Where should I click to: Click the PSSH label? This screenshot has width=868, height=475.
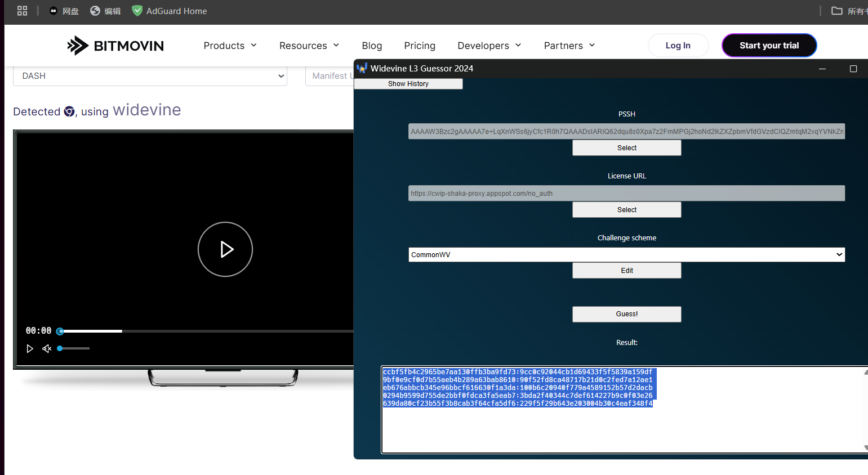click(x=627, y=114)
